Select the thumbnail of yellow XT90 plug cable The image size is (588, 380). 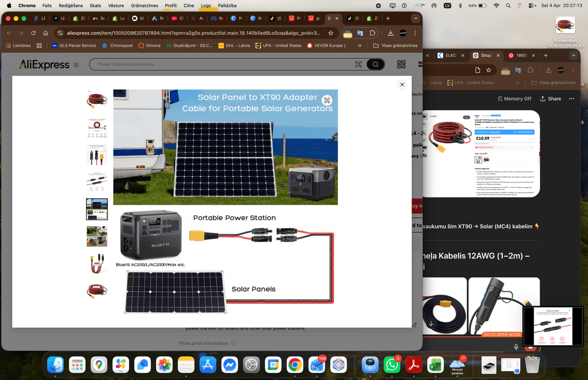pos(97,263)
